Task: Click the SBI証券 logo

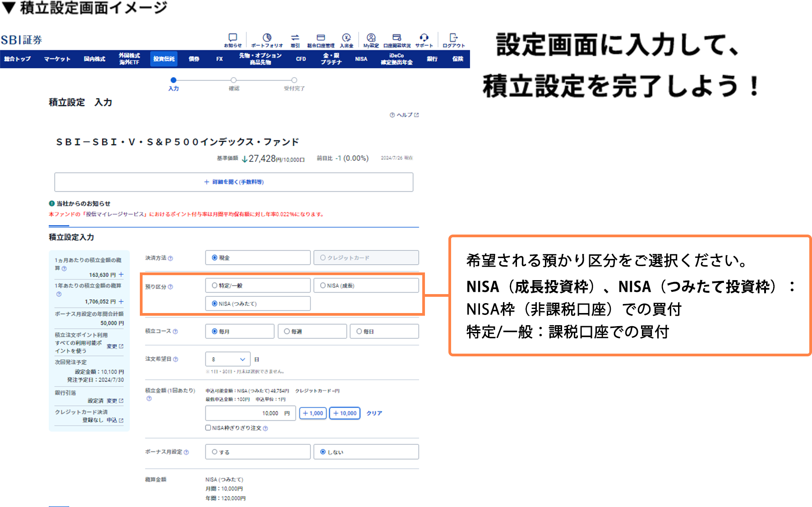Action: click(21, 40)
